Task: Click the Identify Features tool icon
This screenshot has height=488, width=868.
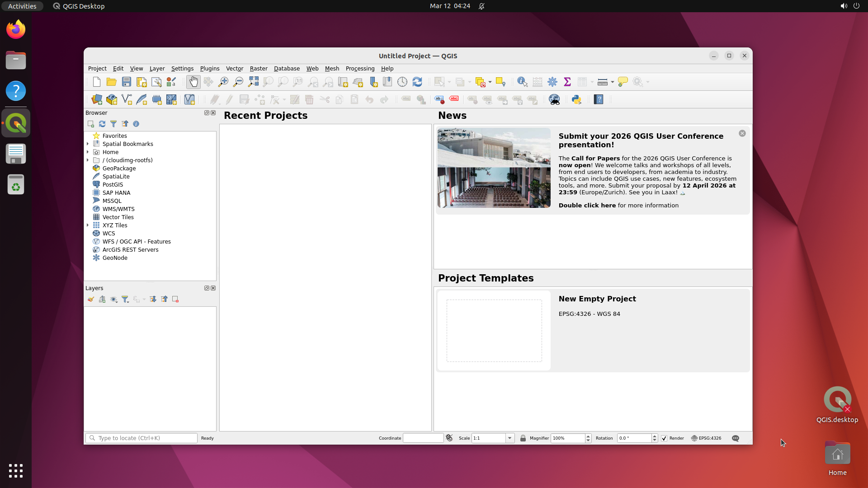Action: pos(522,82)
